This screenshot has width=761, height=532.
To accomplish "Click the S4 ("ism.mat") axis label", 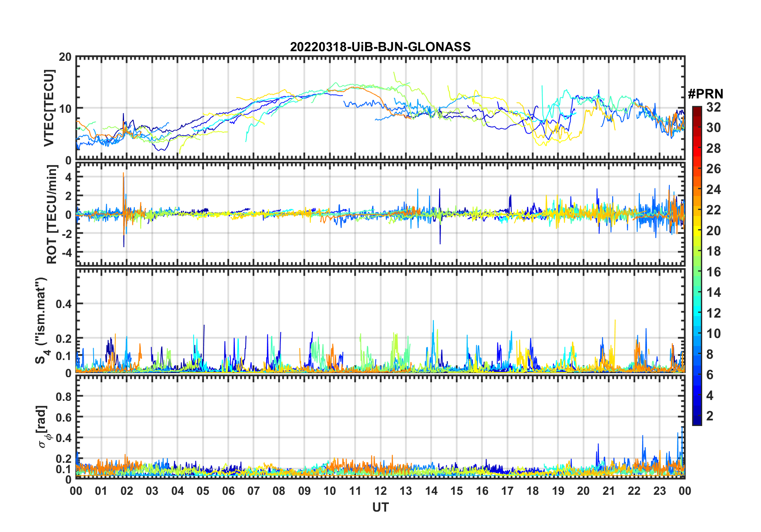I will click(x=42, y=320).
